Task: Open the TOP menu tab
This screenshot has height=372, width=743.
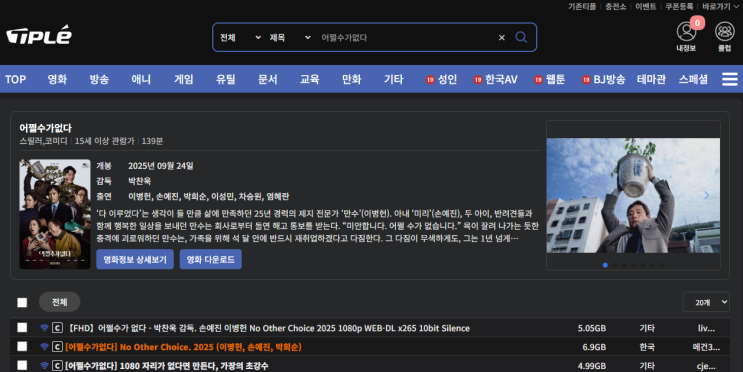Action: (x=16, y=79)
